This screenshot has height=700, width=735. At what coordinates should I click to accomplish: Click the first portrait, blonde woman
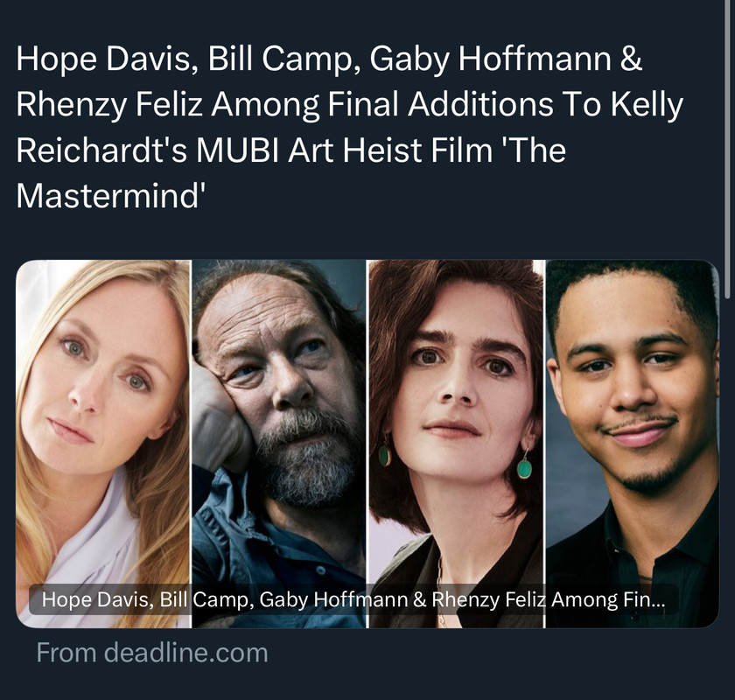(103, 444)
